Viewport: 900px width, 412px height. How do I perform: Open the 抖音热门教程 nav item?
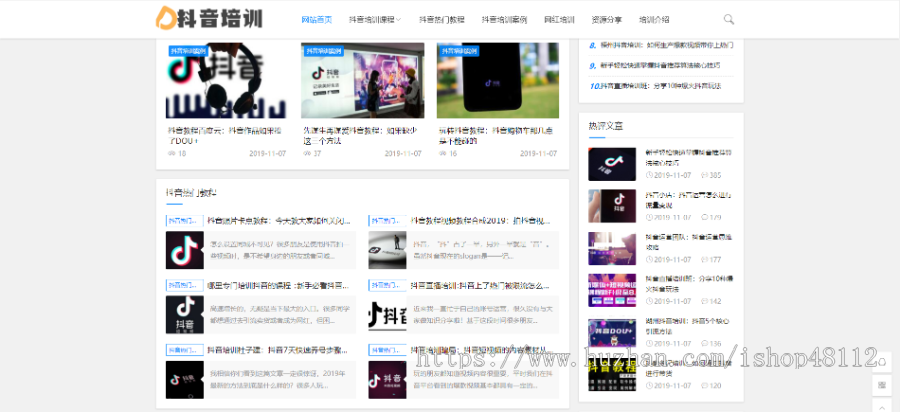(x=441, y=20)
